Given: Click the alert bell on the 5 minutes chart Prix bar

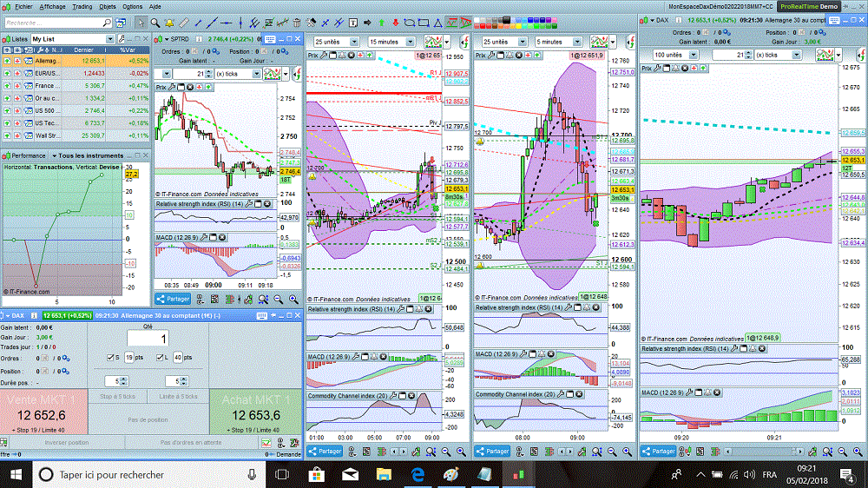Looking at the screenshot, I should tap(510, 56).
